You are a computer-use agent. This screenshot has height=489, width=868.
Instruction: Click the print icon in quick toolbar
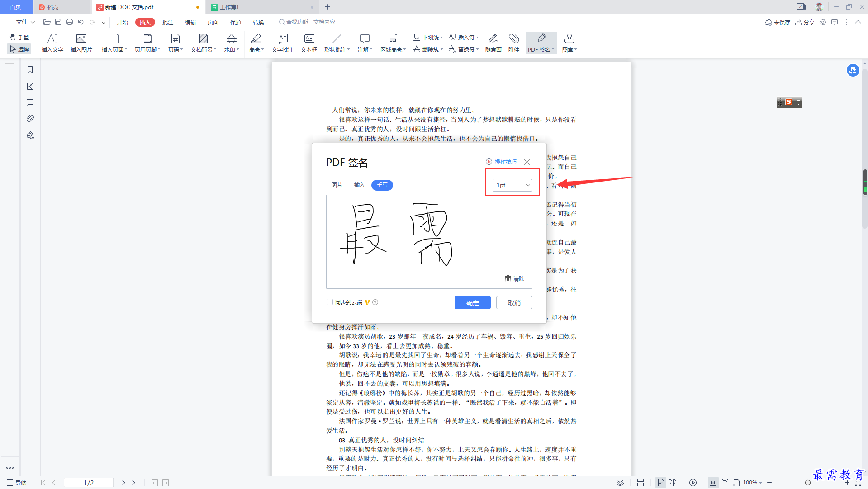click(x=70, y=22)
